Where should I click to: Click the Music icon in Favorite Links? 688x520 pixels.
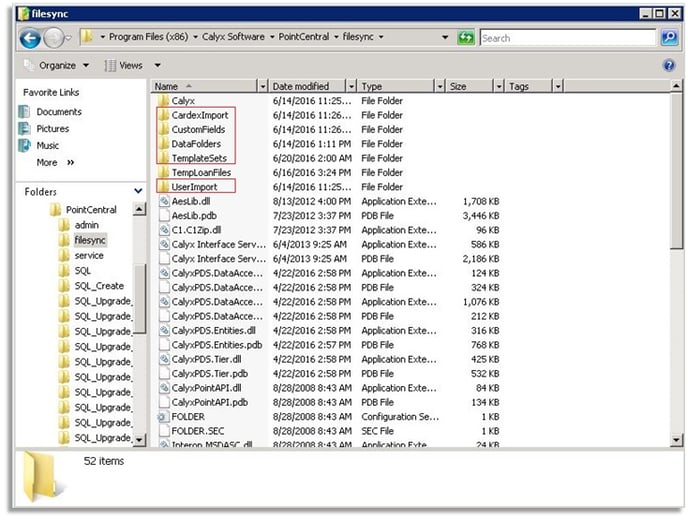click(x=25, y=145)
